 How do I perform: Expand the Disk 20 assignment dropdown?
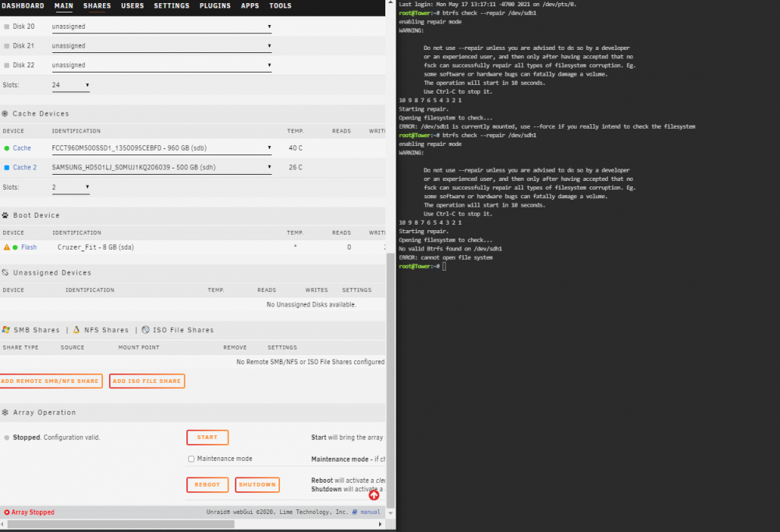point(161,27)
